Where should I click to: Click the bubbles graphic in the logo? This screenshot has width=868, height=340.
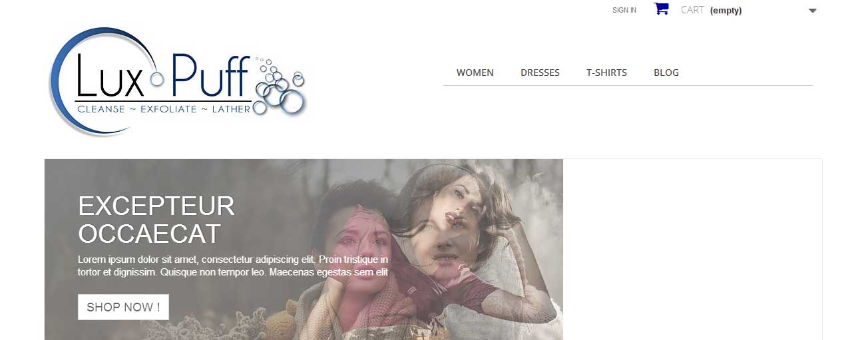(280, 85)
